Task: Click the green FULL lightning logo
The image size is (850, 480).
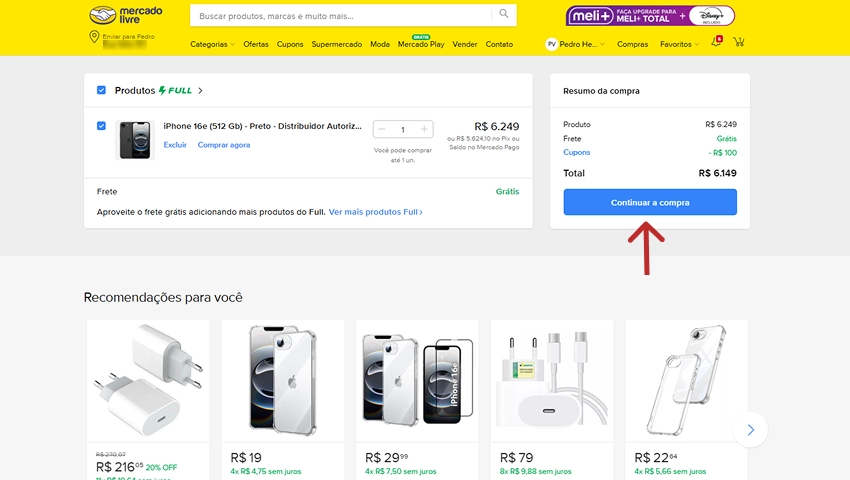Action: (x=175, y=91)
